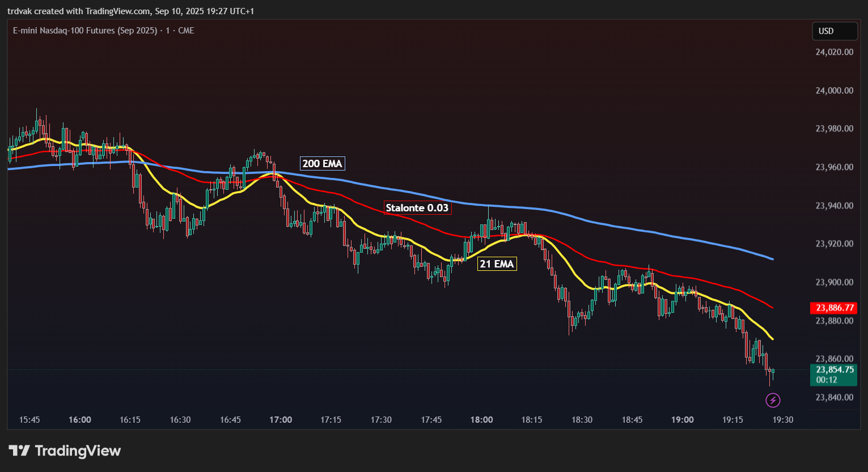The height and width of the screenshot is (472, 868).
Task: Click the 19:30 time axis label
Action: (x=782, y=420)
